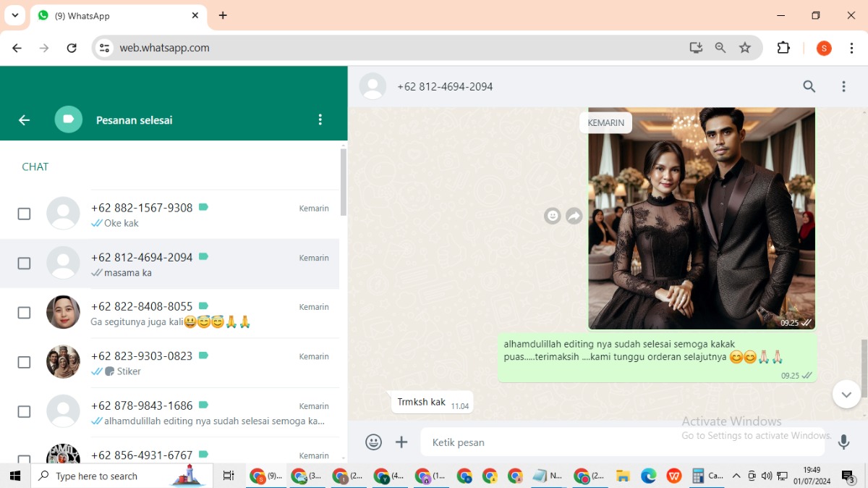The height and width of the screenshot is (488, 868).
Task: Click profile photo of +62 823-9303-0823
Action: 64,362
